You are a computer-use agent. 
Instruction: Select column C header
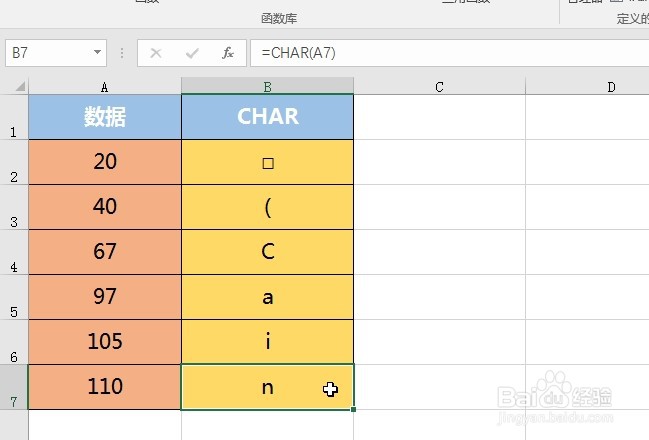tap(439, 87)
